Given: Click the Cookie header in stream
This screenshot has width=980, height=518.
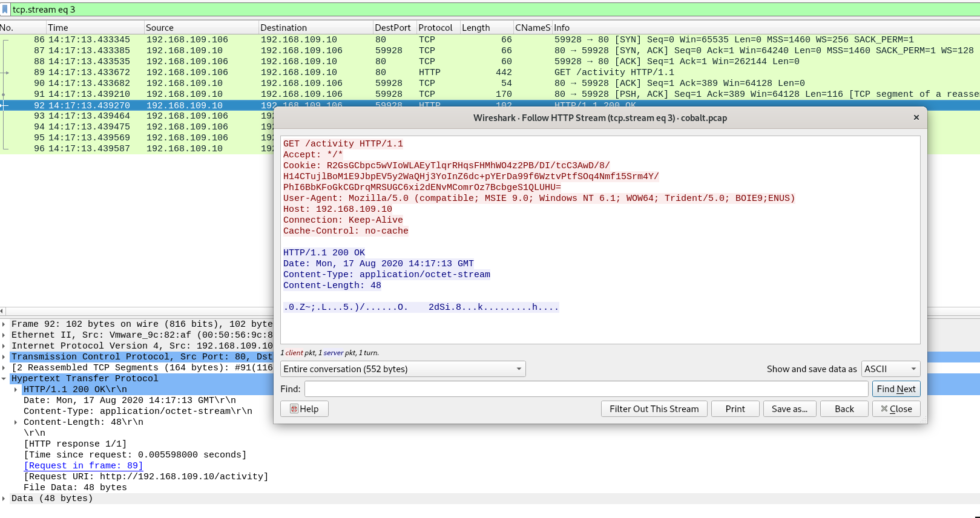Looking at the screenshot, I should (x=471, y=176).
